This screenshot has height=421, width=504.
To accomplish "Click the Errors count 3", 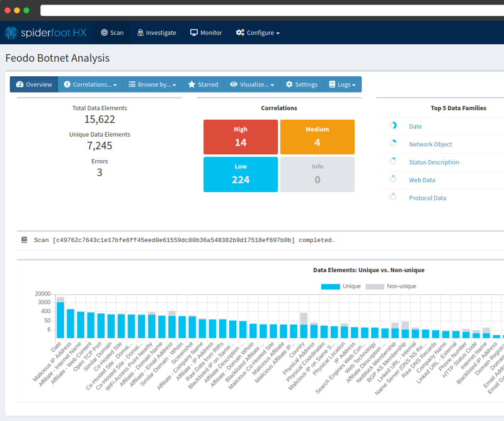I will [100, 173].
